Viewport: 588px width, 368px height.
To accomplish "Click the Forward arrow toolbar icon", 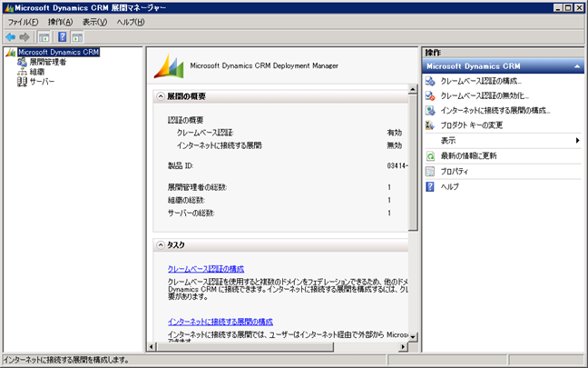I will click(x=24, y=37).
